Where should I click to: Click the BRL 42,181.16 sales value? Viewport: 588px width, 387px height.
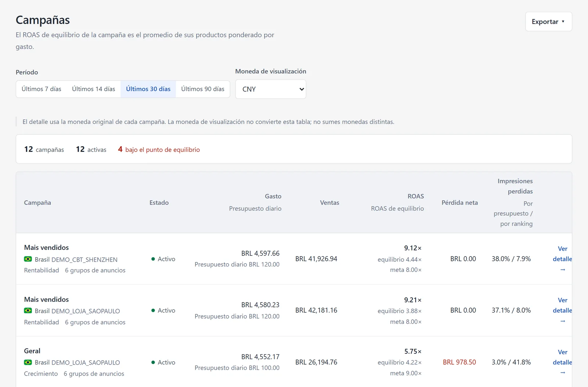[316, 311]
